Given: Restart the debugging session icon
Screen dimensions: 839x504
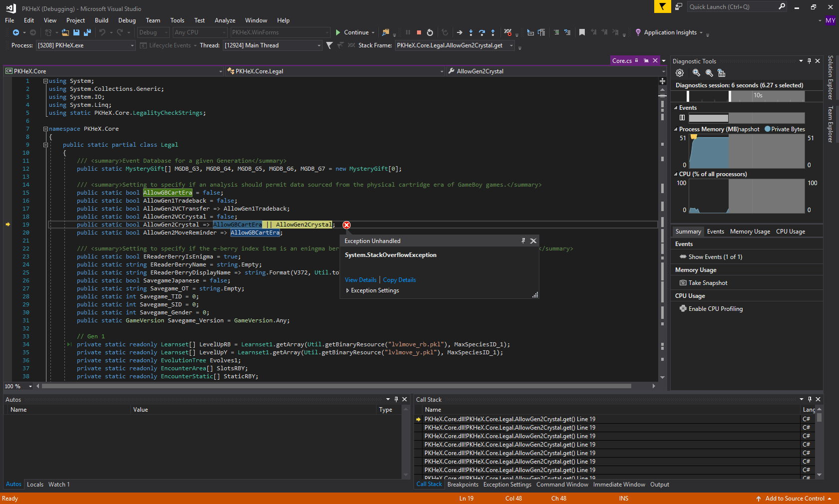Looking at the screenshot, I should point(430,32).
